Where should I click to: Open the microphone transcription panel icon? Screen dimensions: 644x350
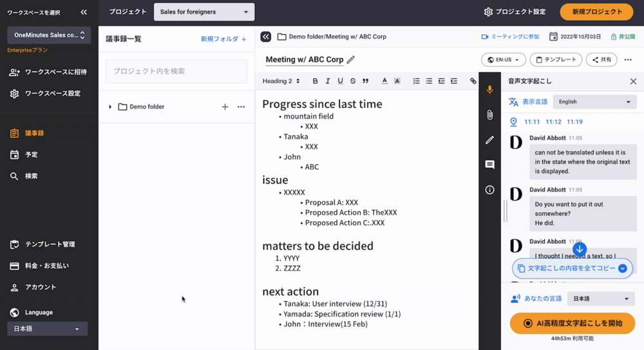(489, 90)
